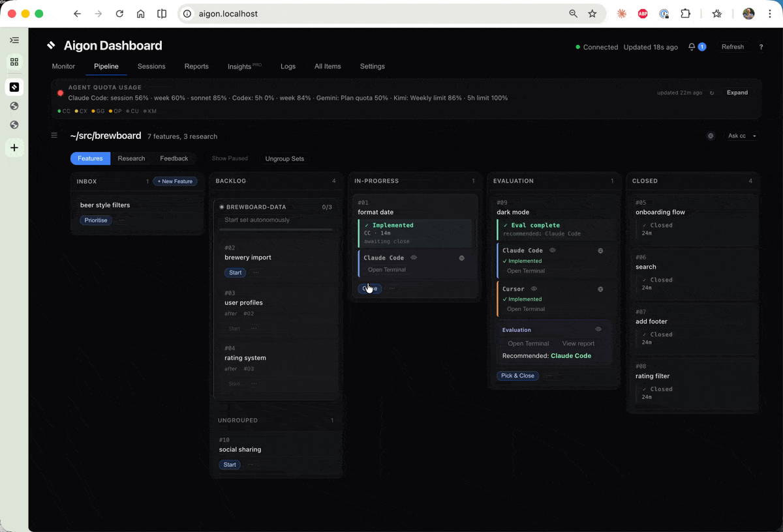The height and width of the screenshot is (532, 783).
Task: Open the browser three-dot menu
Action: (771, 14)
